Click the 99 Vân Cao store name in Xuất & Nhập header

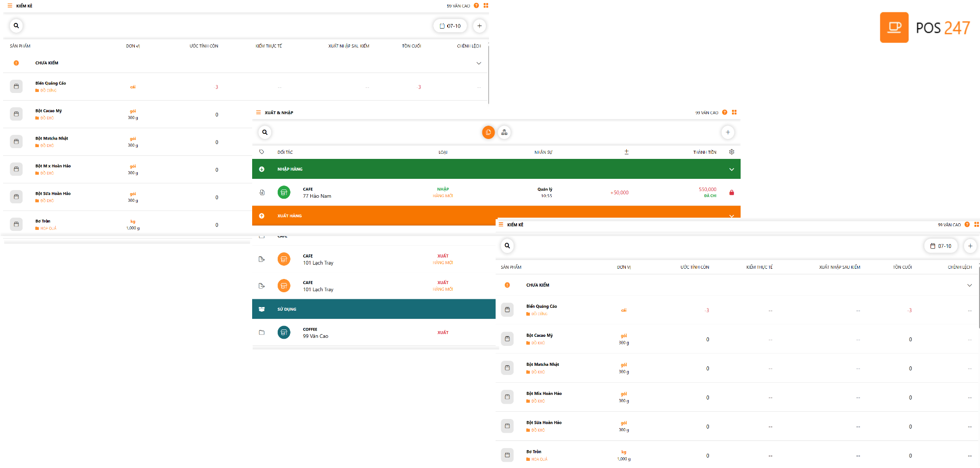pyautogui.click(x=706, y=112)
